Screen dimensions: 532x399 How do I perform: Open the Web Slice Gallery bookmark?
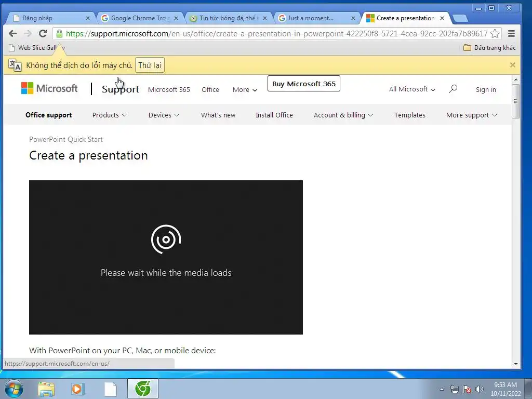(37, 48)
